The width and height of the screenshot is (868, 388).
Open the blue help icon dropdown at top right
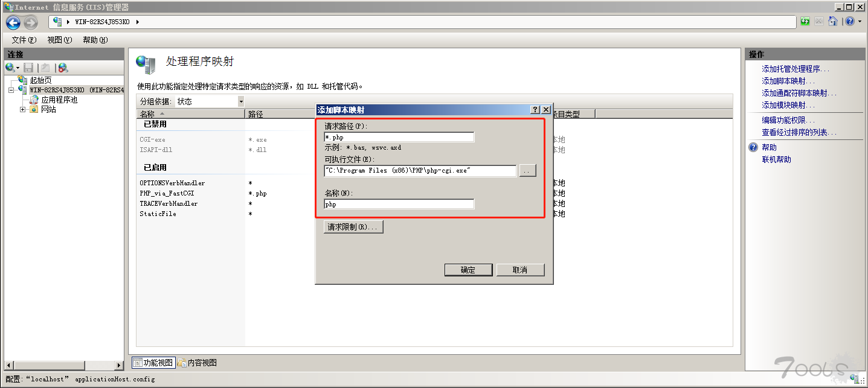point(851,22)
